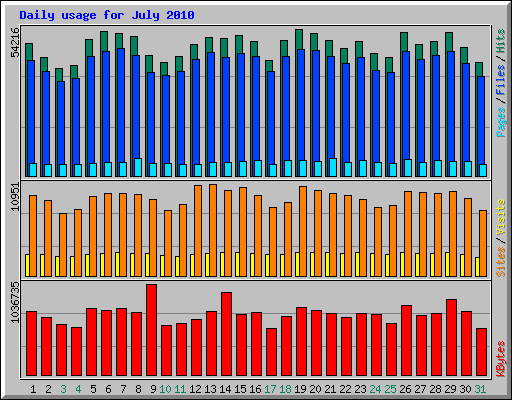The image size is (512, 400).
Task: Select green weekend day label 17
Action: (x=270, y=389)
